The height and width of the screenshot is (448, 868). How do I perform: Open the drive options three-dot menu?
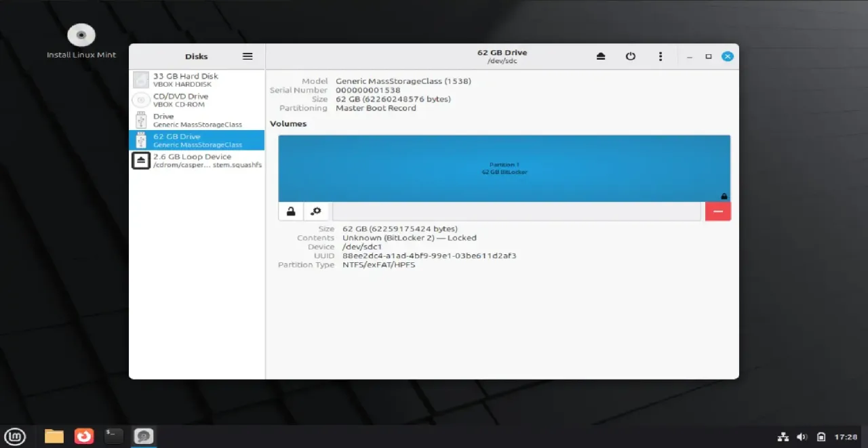pyautogui.click(x=660, y=56)
